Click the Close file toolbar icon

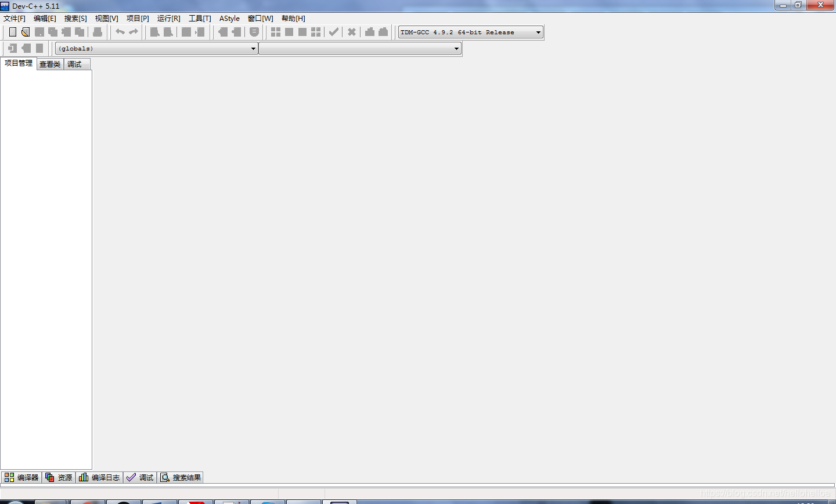(66, 32)
